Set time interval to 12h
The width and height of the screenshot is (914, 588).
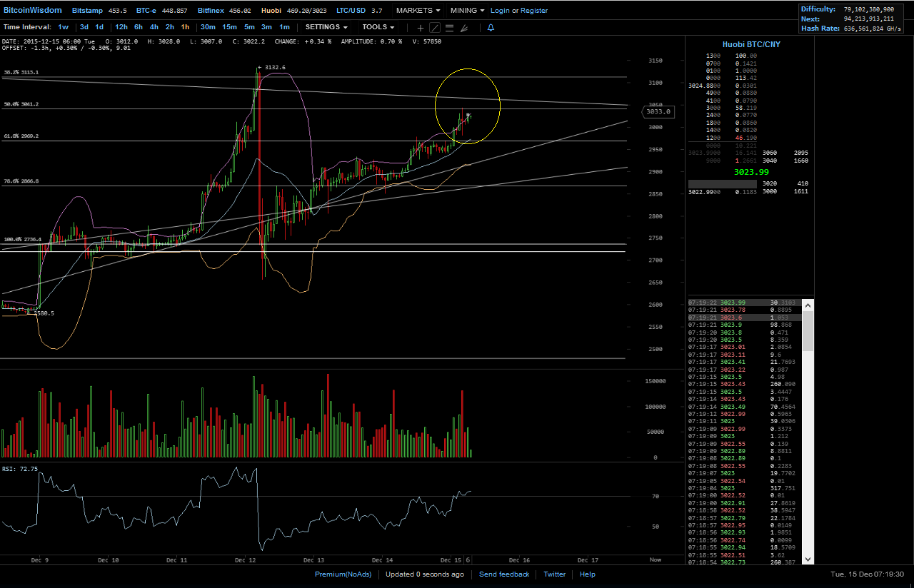121,27
